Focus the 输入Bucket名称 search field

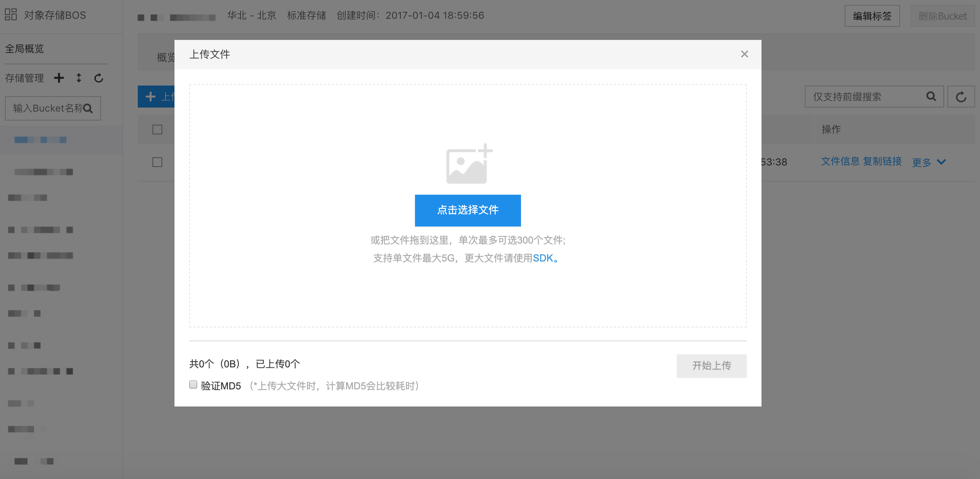tap(53, 108)
